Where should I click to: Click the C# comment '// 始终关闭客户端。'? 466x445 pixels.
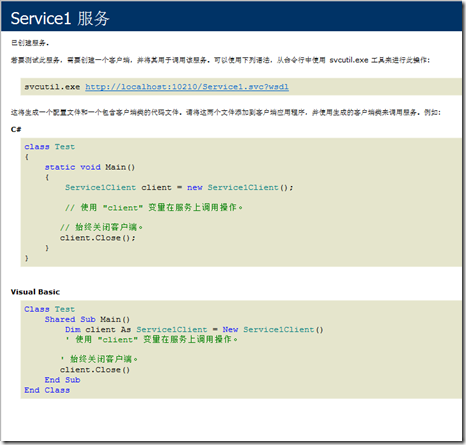click(101, 227)
